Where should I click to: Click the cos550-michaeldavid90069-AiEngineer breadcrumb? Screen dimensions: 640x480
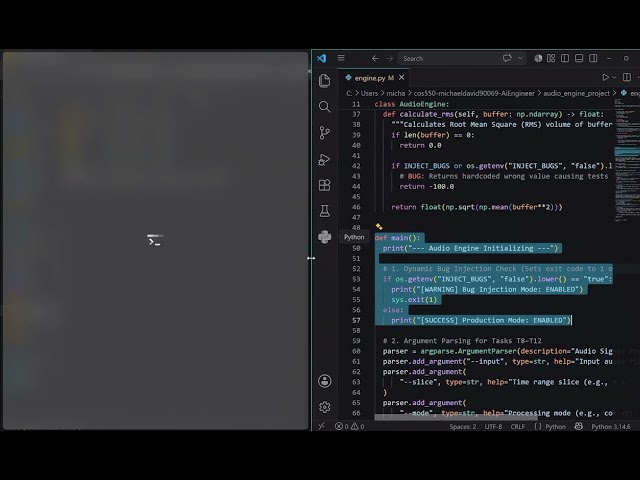click(x=474, y=93)
